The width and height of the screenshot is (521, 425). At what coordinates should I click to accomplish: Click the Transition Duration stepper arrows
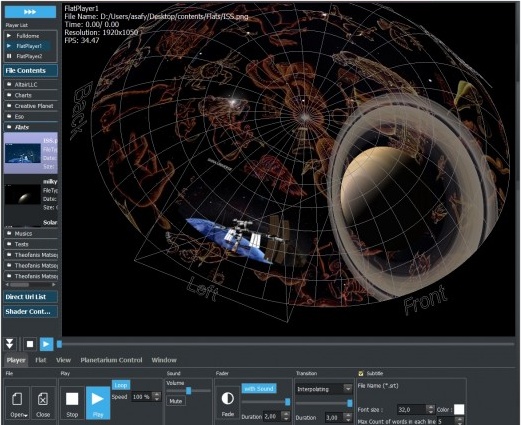tap(348, 417)
